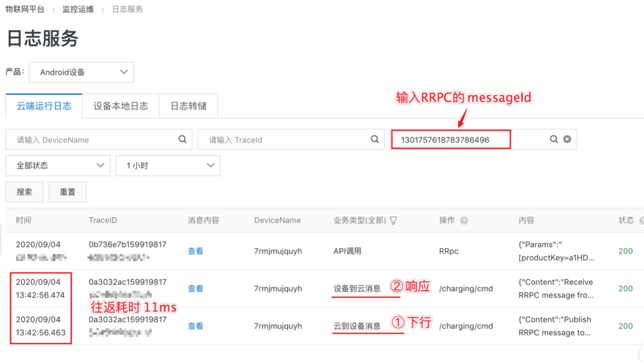Viewport: 644px width, 361px height.
Task: Click the 搜索 search button
Action: (x=24, y=192)
